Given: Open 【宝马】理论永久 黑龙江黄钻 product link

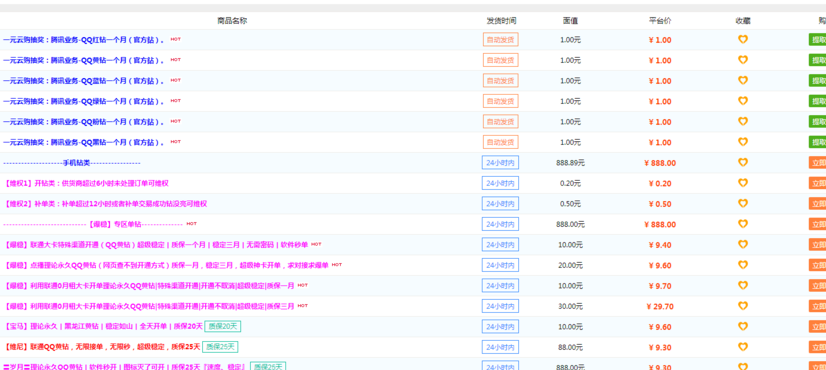Looking at the screenshot, I should pos(103,327).
